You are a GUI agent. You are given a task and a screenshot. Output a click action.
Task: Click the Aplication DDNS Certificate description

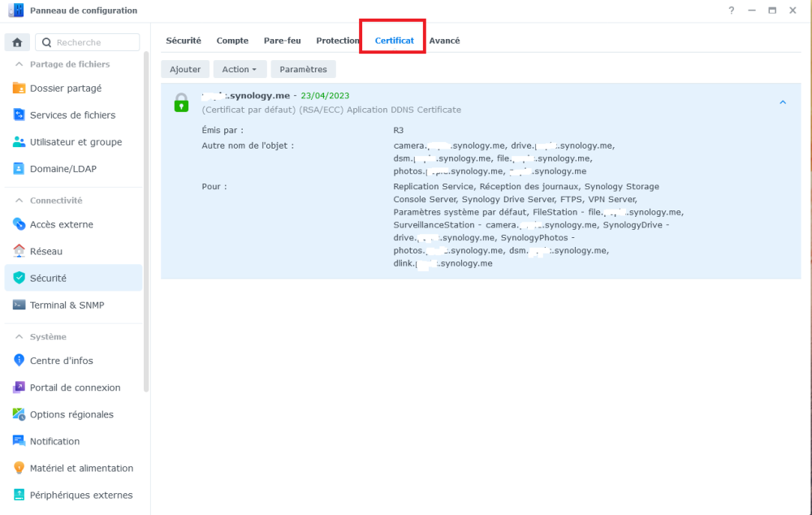point(404,110)
